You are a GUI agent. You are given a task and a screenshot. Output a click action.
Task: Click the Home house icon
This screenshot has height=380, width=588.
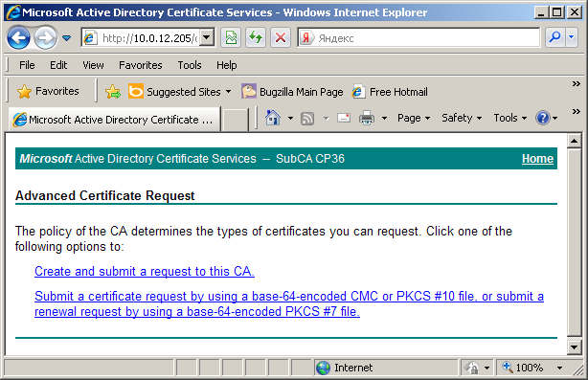(x=273, y=119)
